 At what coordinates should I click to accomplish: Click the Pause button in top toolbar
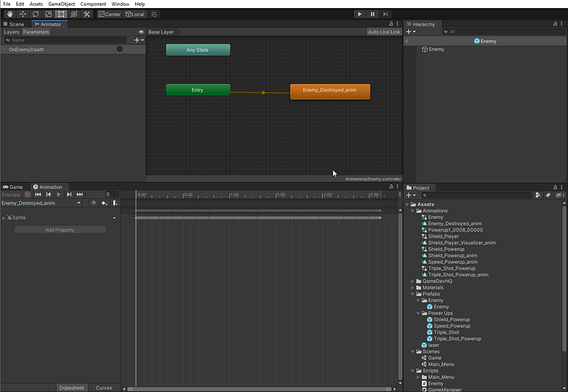[x=373, y=14]
